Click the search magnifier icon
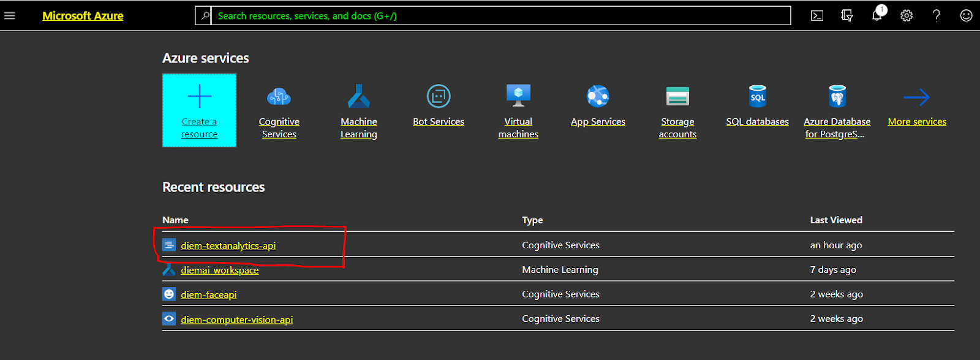Screen dimensions: 980x360 click(205, 16)
